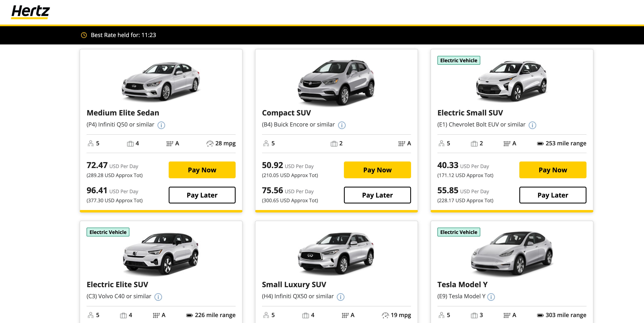Pay Now for the Electric Small SUV

click(x=553, y=170)
